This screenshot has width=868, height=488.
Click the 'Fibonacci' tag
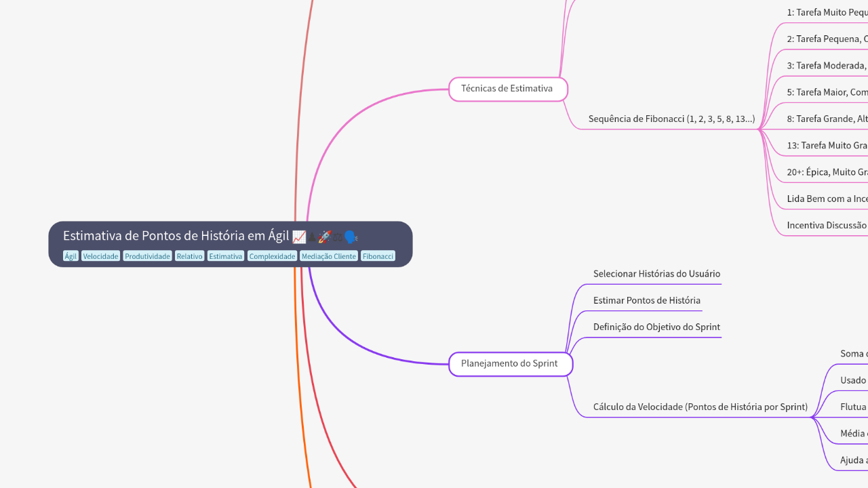coord(378,256)
